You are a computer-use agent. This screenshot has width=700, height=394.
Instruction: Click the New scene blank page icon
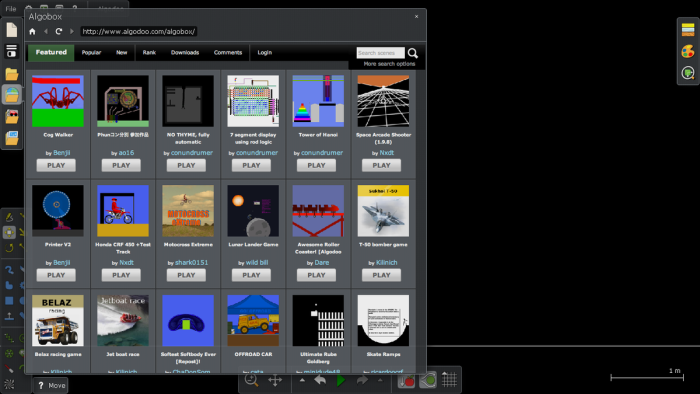12,30
